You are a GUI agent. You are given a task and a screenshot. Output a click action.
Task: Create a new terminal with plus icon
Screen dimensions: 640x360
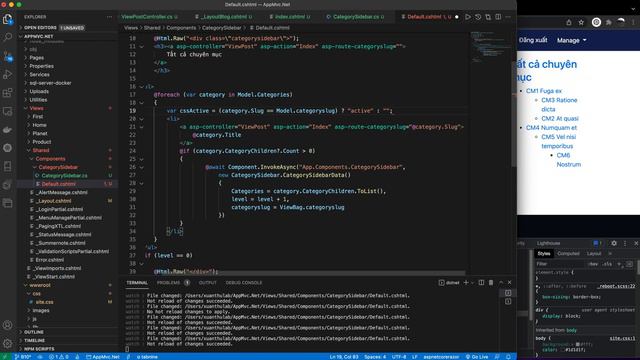point(466,282)
